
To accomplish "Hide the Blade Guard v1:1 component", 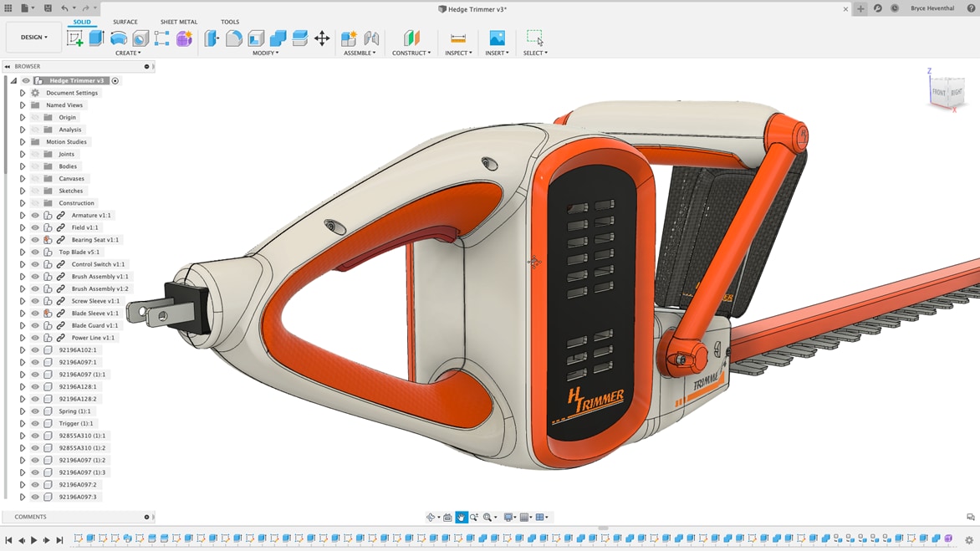I will (33, 325).
